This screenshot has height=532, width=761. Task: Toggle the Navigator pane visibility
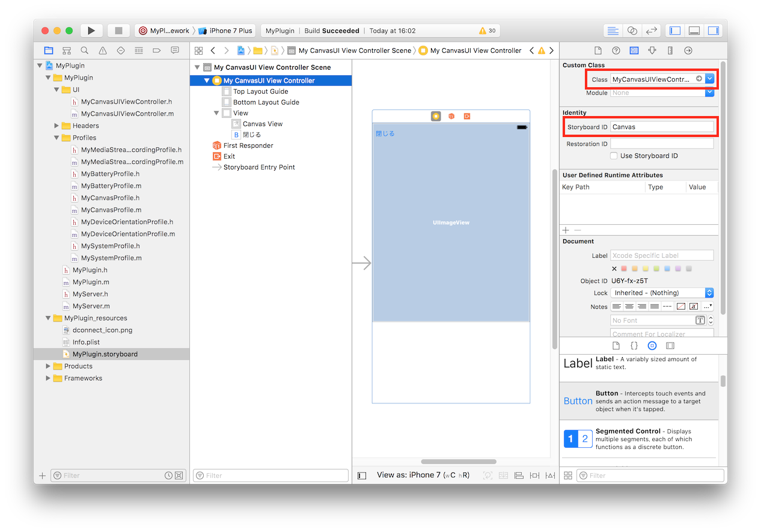[x=675, y=31]
